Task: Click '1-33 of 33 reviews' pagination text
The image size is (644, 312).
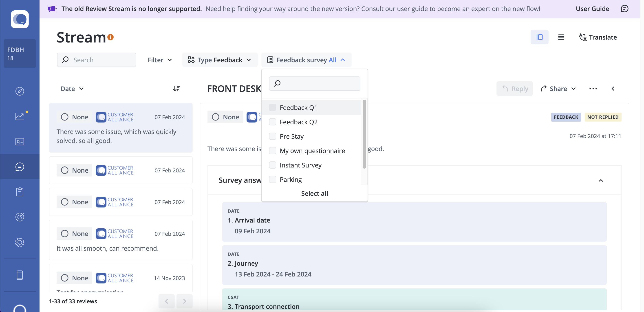Action: point(73,301)
